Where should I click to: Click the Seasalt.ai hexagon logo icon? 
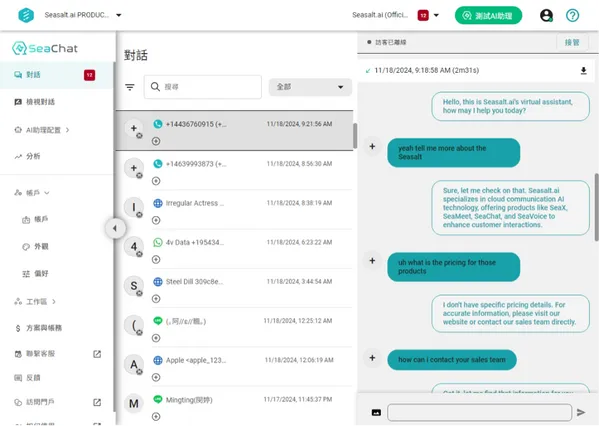pos(26,15)
